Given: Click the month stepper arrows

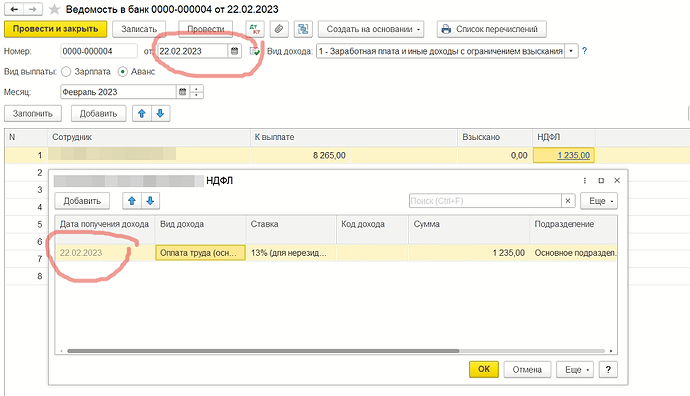Looking at the screenshot, I should pos(196,92).
